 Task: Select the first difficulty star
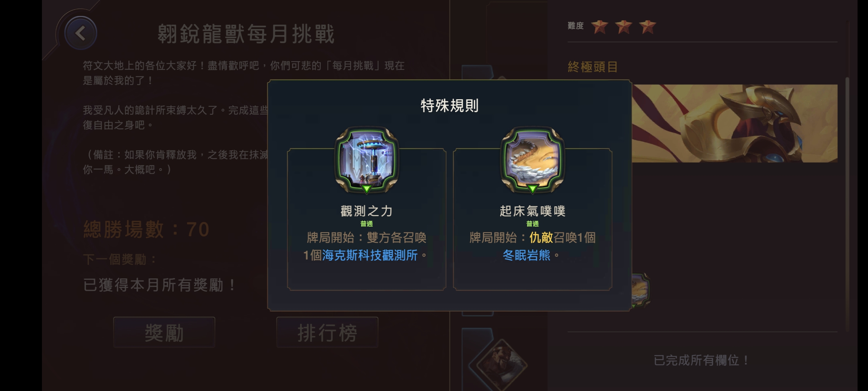pos(600,26)
